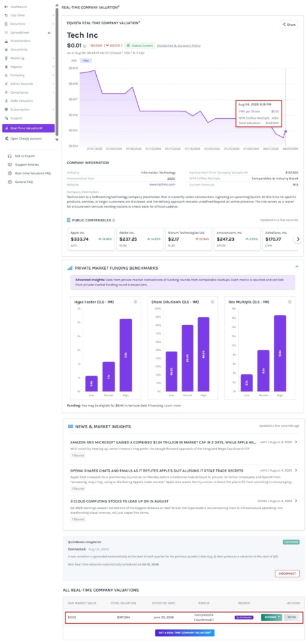Open Disclaimer & Accuracy Policy link
Image resolution: width=308 pixels, height=644 pixels.
coord(179,45)
